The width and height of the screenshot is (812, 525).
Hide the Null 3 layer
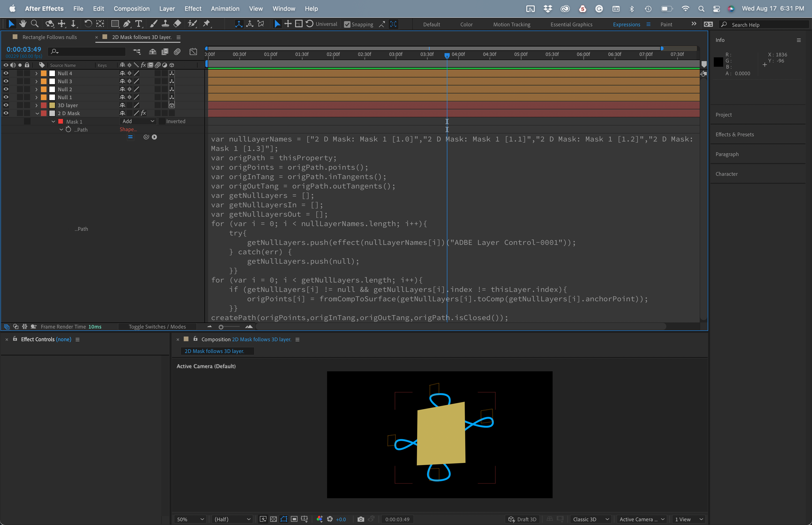(x=6, y=81)
